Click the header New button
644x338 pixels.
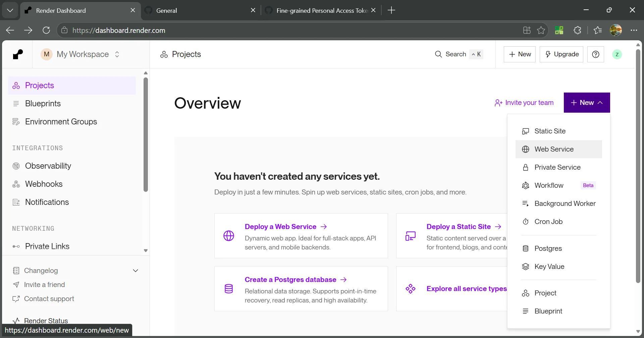(x=520, y=54)
